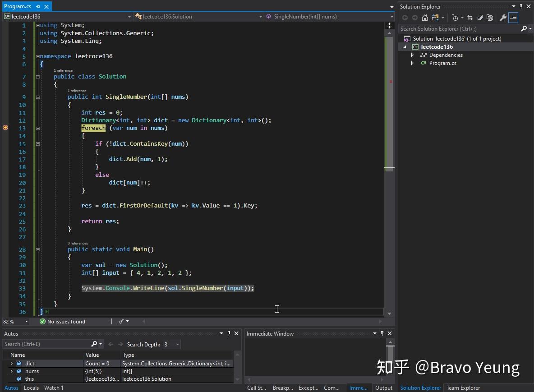Open Properties with the wrench icon
This screenshot has width=534, height=392.
[503, 18]
